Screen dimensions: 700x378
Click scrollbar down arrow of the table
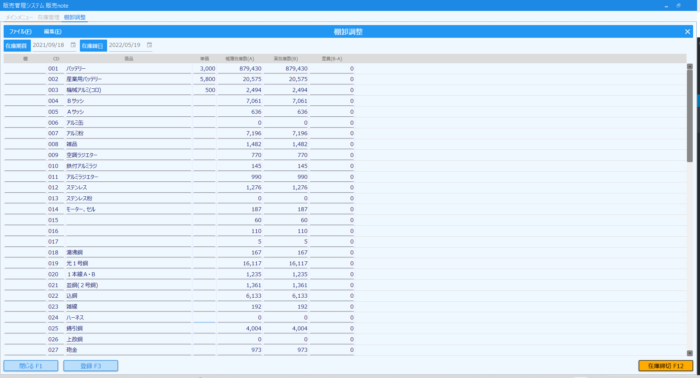click(690, 353)
